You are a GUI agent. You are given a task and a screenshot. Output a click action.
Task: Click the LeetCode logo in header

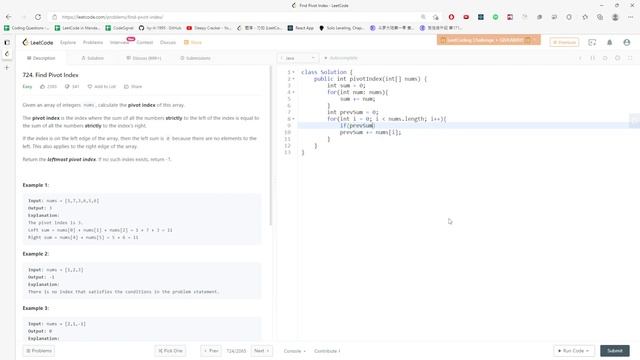click(38, 42)
